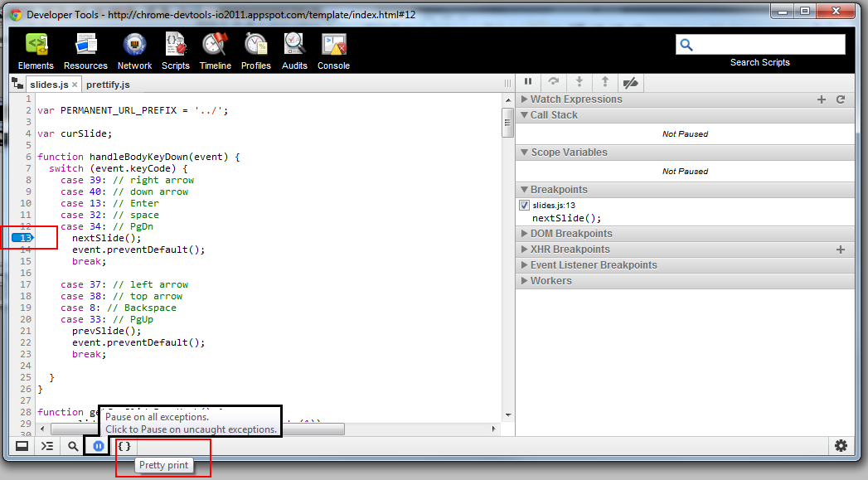Screen dimensions: 868x480
Task: Click the Chrome icon in title bar
Action: coord(16,14)
